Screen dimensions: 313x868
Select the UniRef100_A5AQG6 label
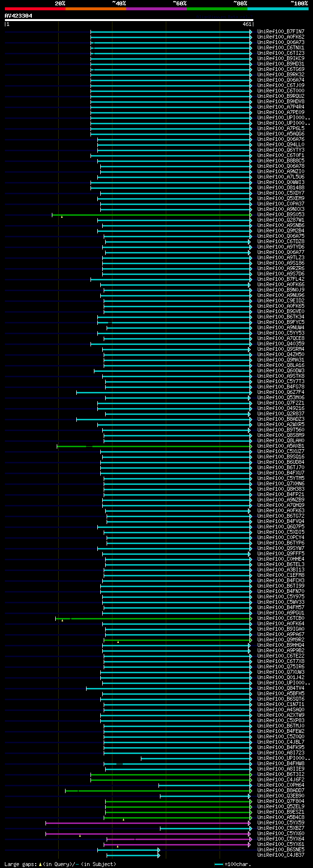(x=281, y=134)
